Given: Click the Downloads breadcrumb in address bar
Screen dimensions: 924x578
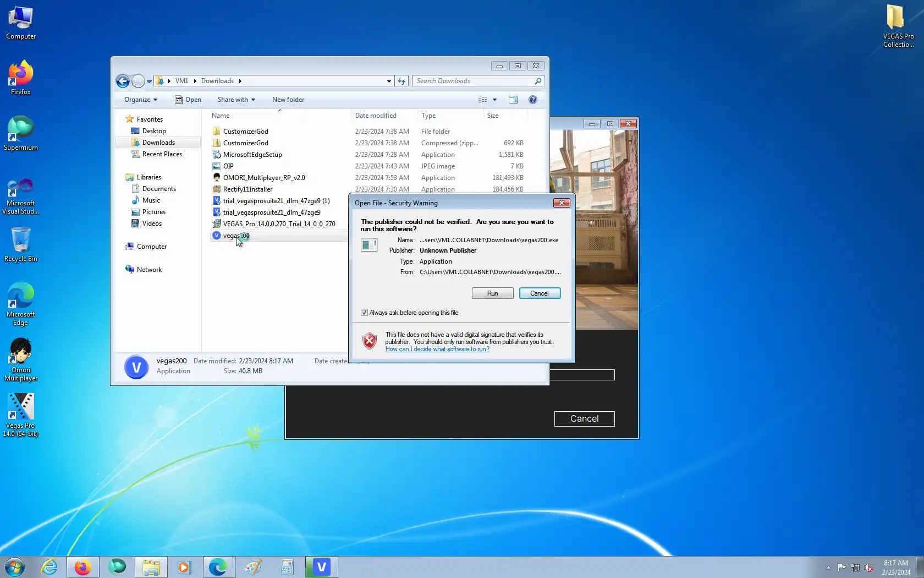Looking at the screenshot, I should click(217, 81).
